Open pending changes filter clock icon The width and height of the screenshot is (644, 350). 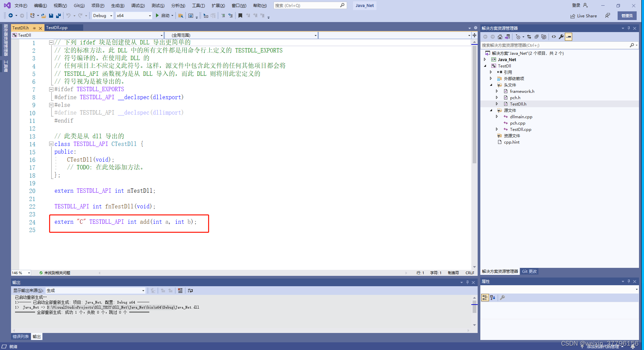518,37
